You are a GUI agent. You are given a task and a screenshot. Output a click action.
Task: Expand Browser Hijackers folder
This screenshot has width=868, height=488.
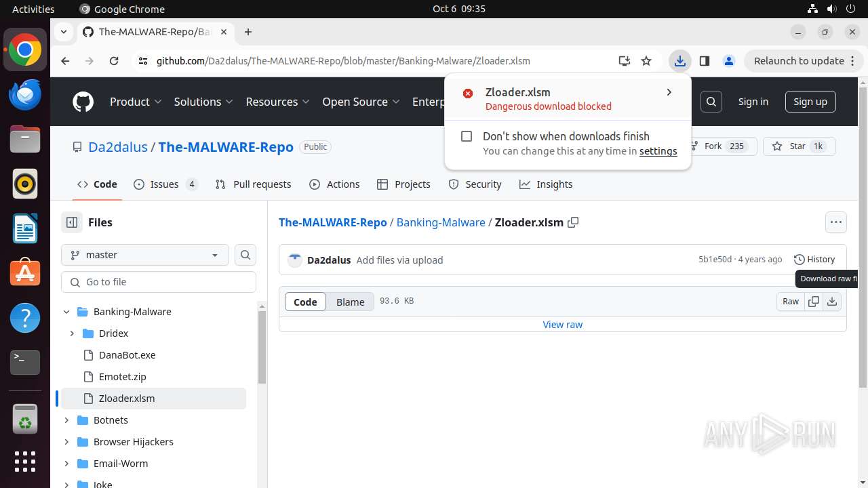pos(66,442)
